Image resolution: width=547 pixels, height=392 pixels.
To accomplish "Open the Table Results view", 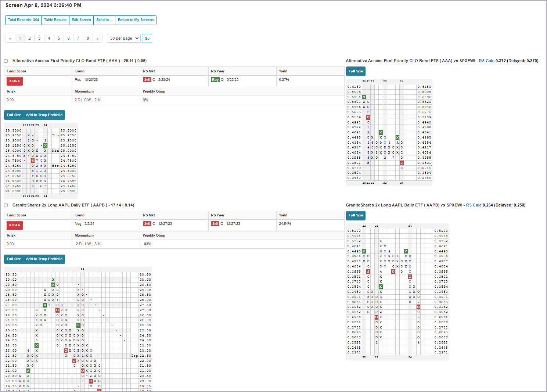I will 55,20.
